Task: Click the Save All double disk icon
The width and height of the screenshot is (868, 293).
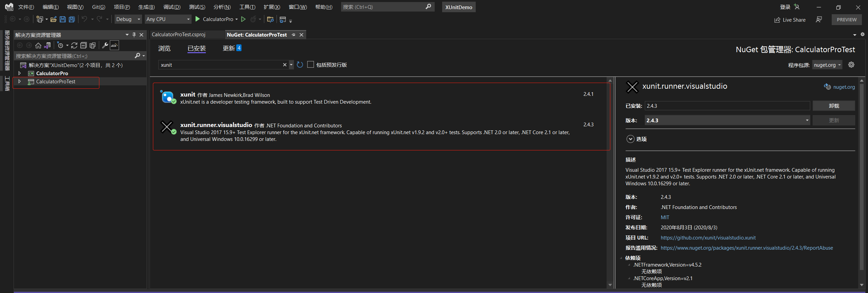Action: point(72,19)
